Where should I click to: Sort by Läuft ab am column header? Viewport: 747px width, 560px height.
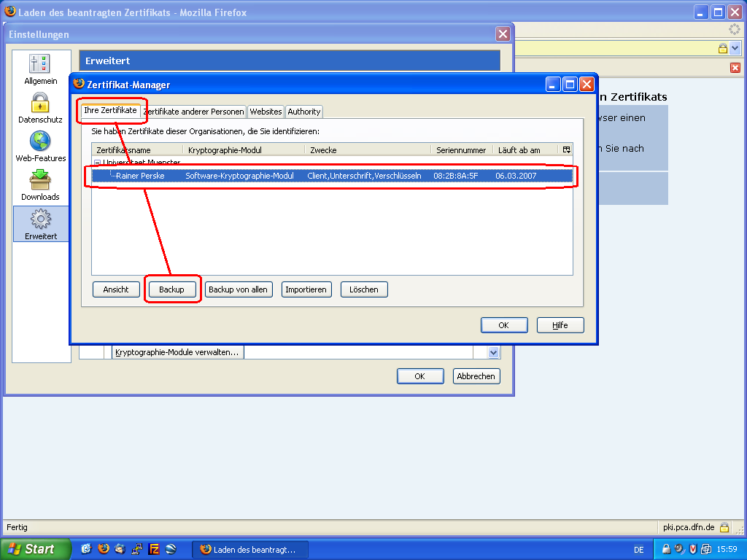[x=527, y=150]
